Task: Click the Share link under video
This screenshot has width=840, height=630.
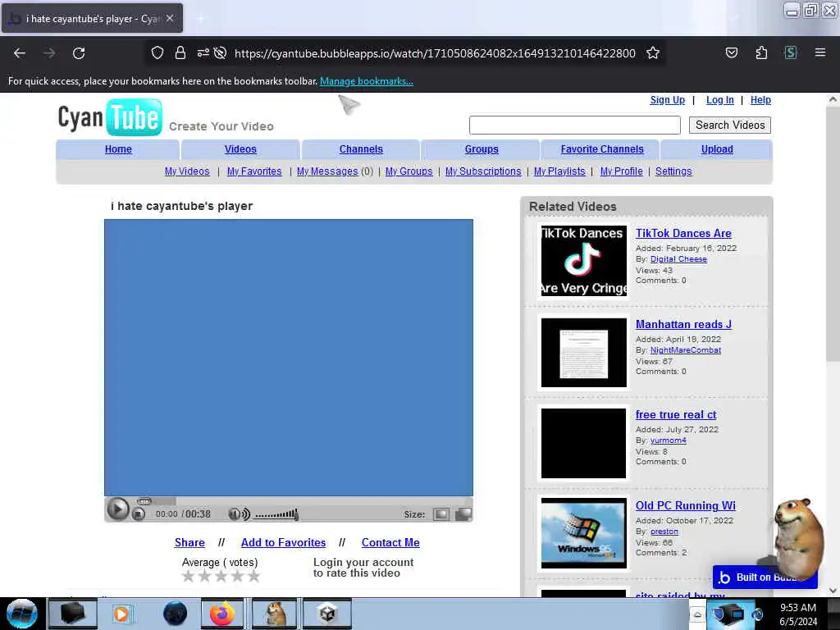Action: (x=189, y=543)
